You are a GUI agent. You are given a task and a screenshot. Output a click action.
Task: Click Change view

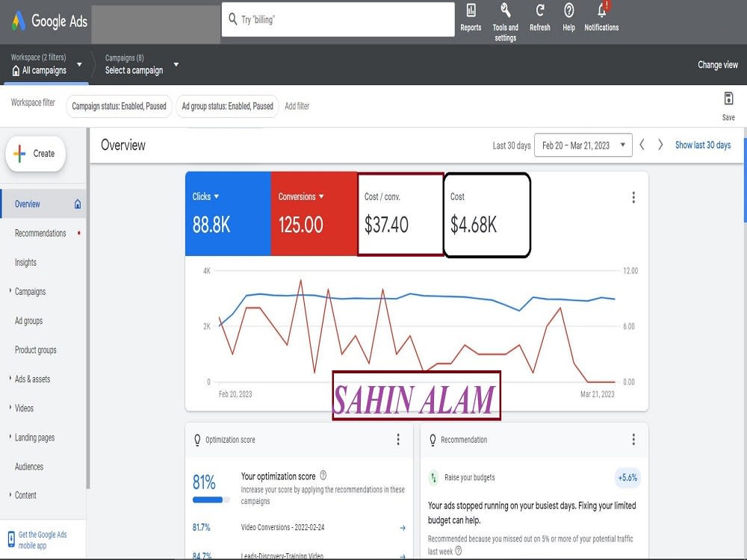coord(717,65)
